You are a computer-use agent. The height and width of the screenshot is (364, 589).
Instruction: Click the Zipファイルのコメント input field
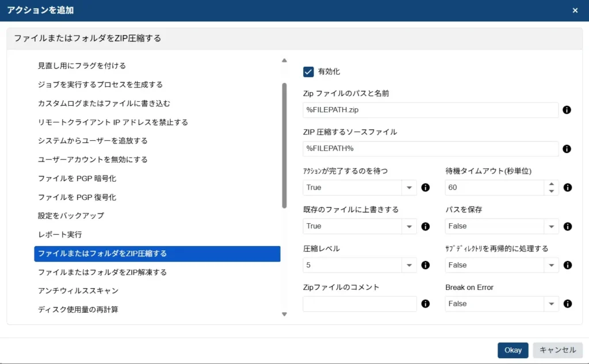point(359,304)
